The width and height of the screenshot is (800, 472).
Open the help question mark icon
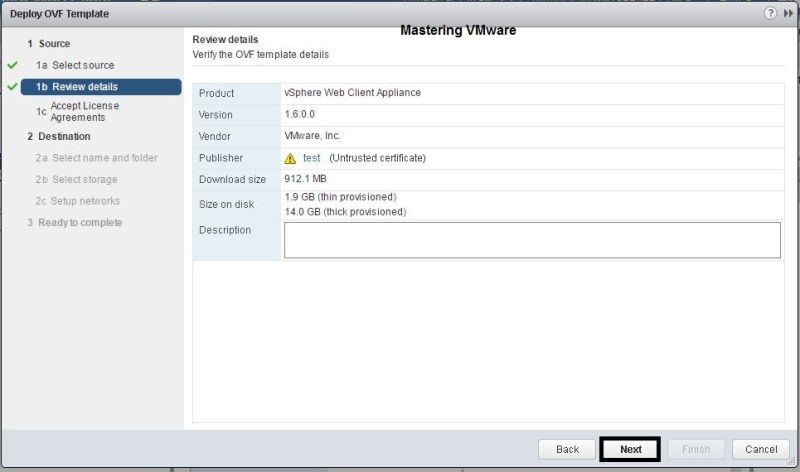pyautogui.click(x=770, y=13)
